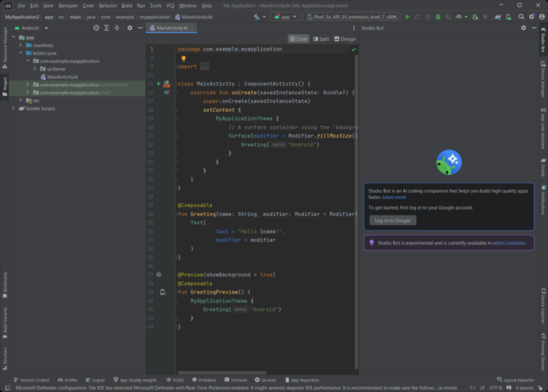Expand the res folder node
Viewport: 548px width, 392px height.
(x=20, y=101)
